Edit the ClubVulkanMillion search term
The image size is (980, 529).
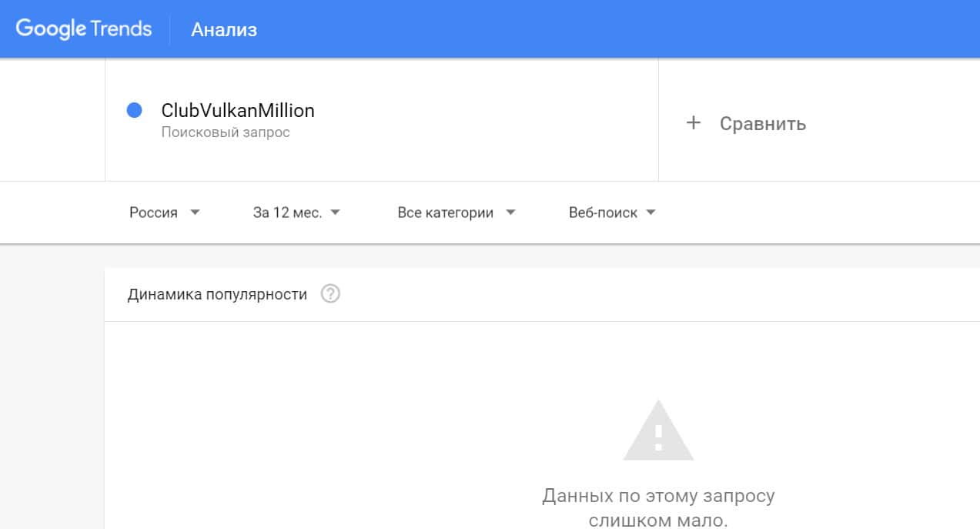coord(238,111)
